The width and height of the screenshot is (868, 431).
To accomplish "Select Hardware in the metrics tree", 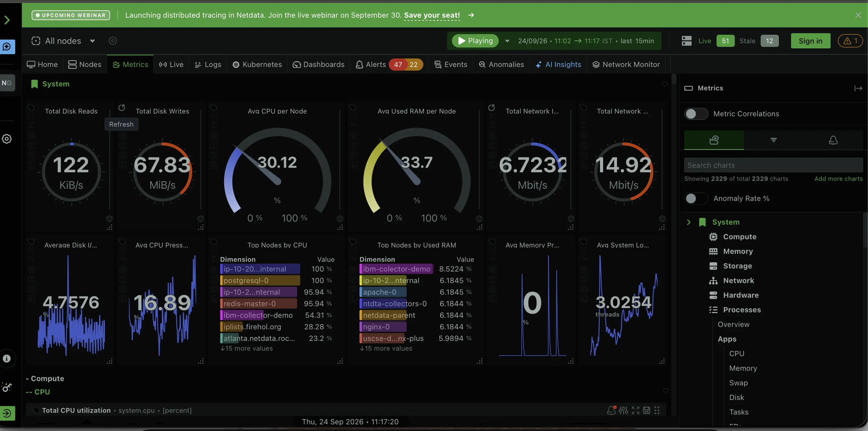I will pos(741,295).
